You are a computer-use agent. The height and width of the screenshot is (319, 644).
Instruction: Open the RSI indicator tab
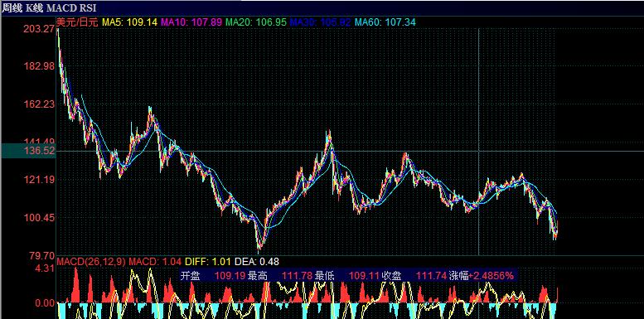coord(88,8)
